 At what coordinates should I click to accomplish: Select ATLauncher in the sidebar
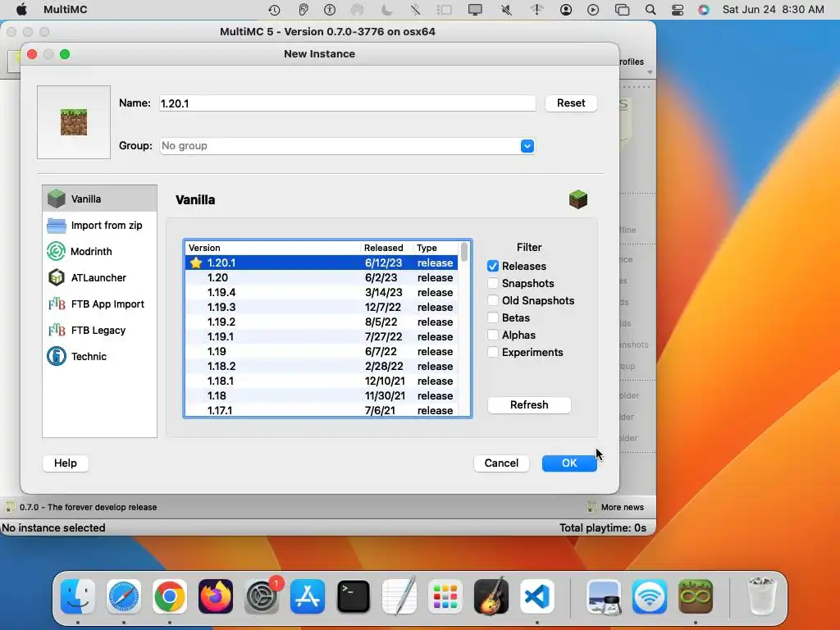[x=99, y=277]
